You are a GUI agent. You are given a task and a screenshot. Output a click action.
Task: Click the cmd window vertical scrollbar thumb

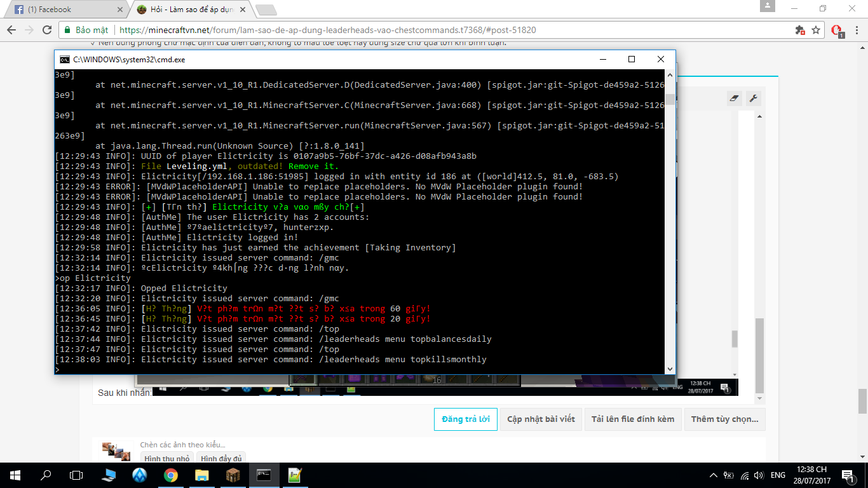[x=670, y=99]
